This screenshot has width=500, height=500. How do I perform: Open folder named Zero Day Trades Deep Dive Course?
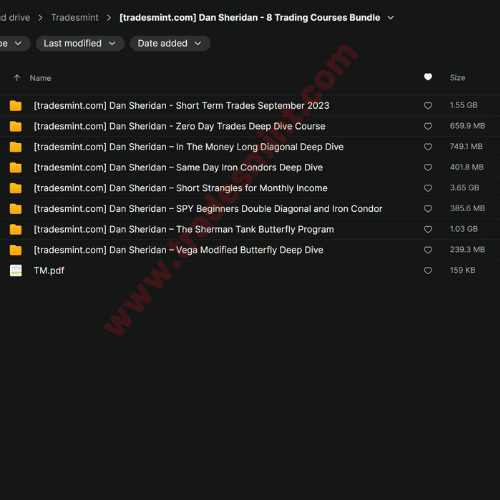click(x=179, y=126)
